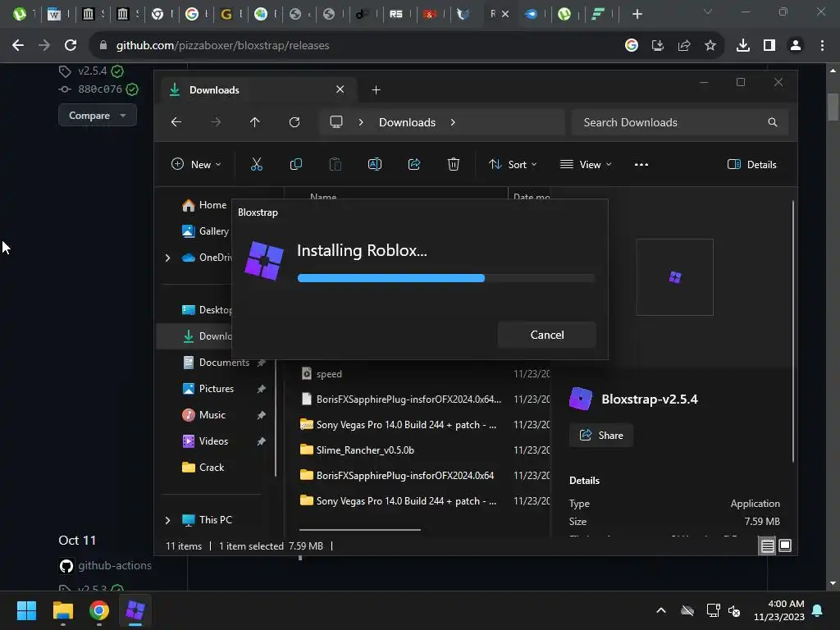Open the Crack folder in navigation pane
Image resolution: width=840 pixels, height=630 pixels.
[203, 467]
